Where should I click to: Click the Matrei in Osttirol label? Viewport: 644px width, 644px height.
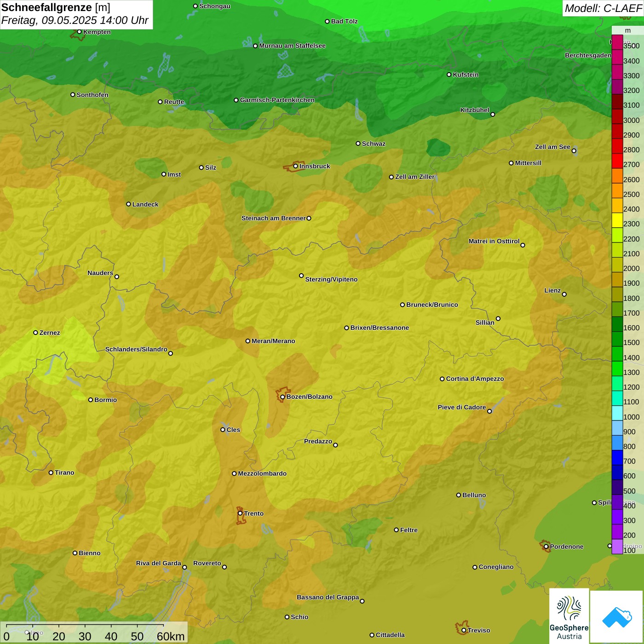pos(494,241)
